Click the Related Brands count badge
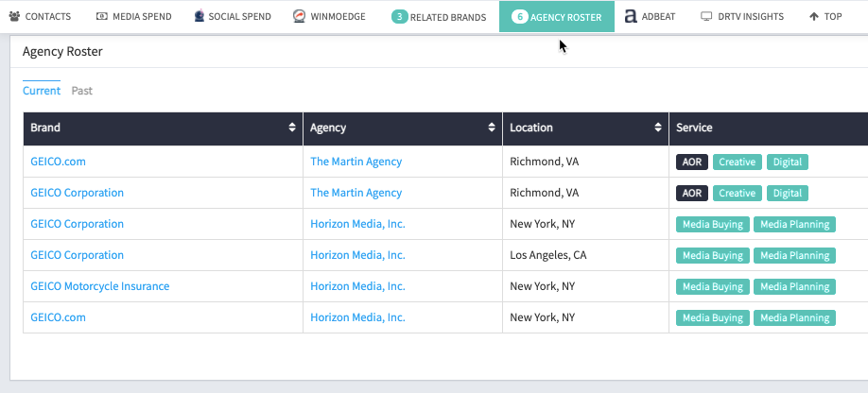Screen dimensions: 868x393 click(399, 17)
